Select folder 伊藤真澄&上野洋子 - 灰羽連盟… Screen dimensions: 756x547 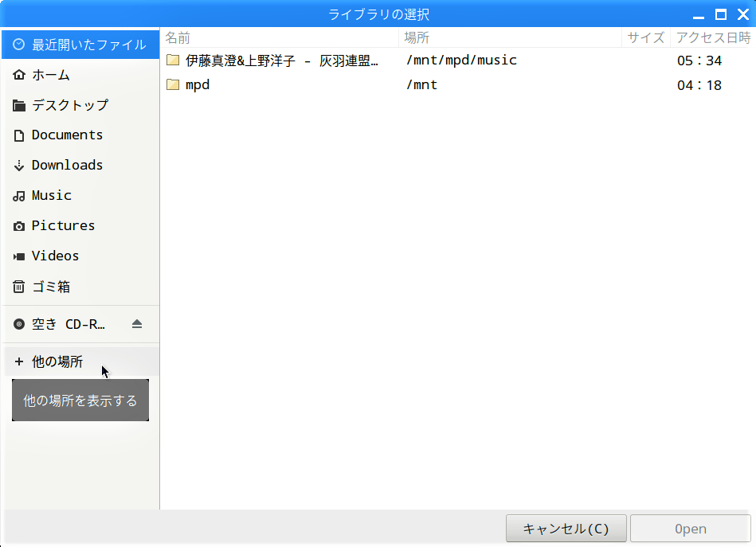pos(282,61)
